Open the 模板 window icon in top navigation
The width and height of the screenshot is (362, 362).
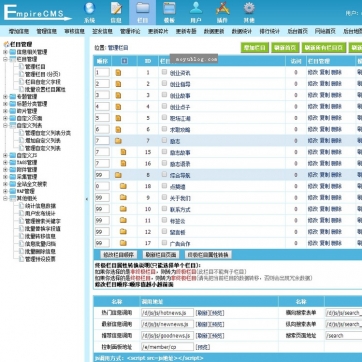[x=169, y=9]
